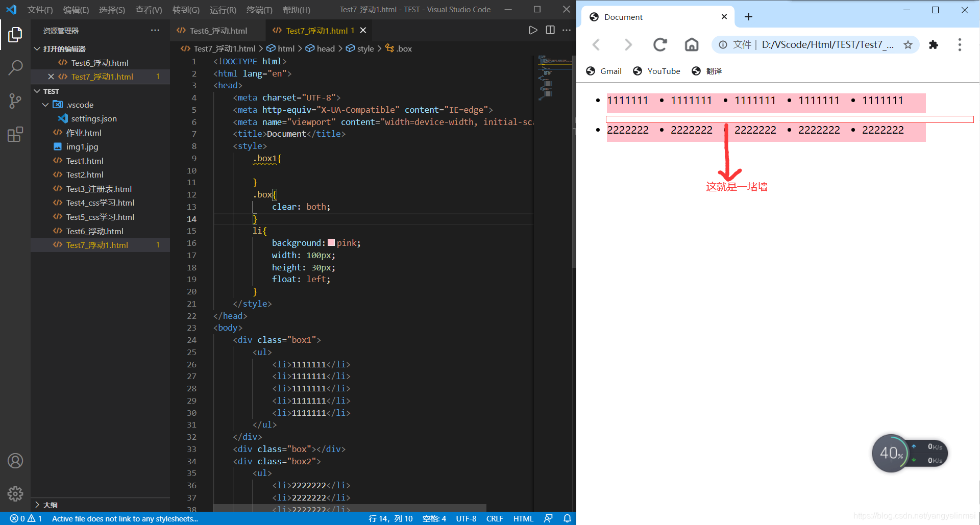Open 作业.html in the explorer
The height and width of the screenshot is (525, 980).
[84, 133]
